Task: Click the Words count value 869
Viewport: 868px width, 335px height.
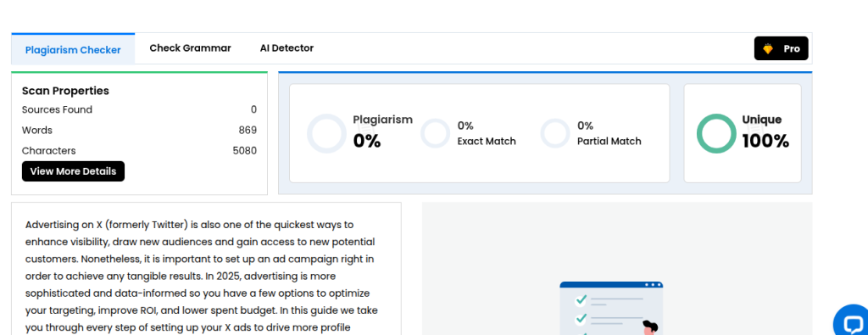Action: (x=248, y=130)
